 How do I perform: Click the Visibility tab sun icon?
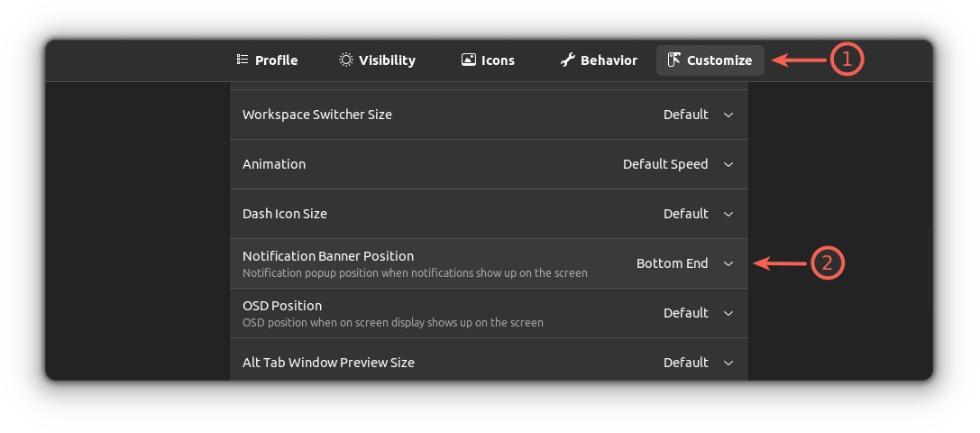coord(346,60)
